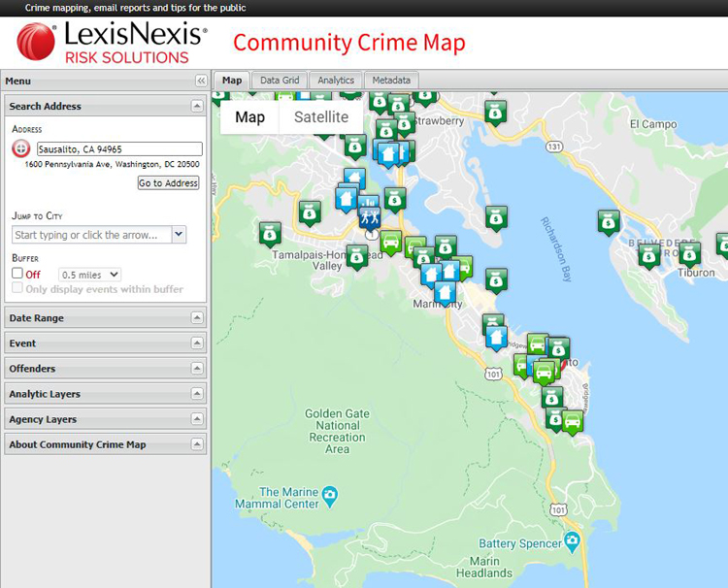Click the front green car marker in Sausalito
This screenshot has height=588, width=728.
coord(544,372)
